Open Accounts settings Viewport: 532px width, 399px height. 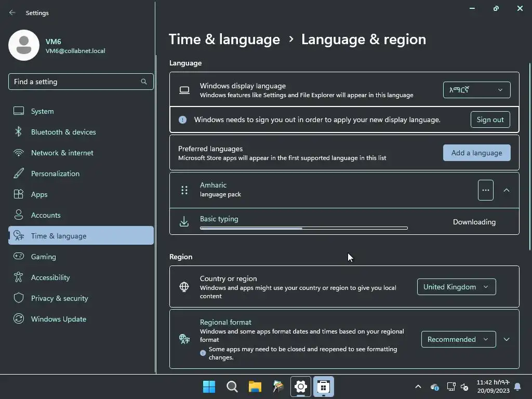(x=81, y=215)
